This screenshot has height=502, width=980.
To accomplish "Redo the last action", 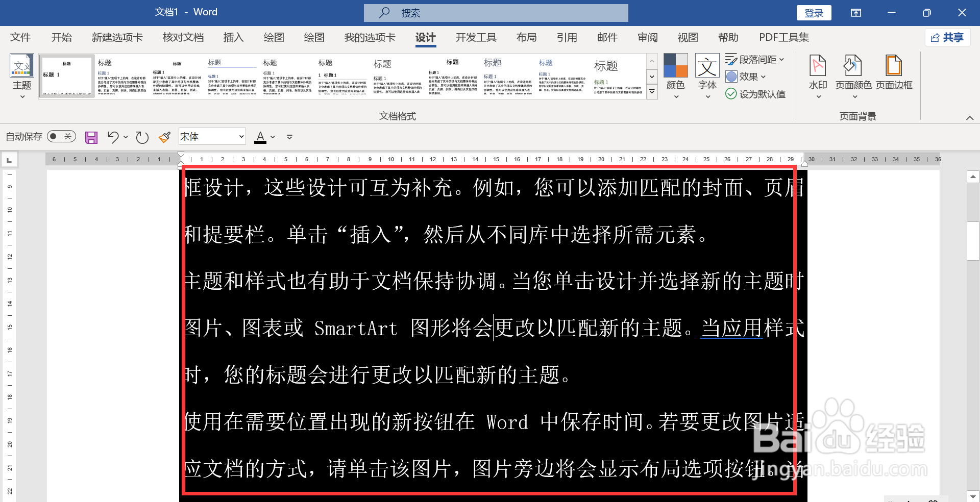I will [142, 137].
